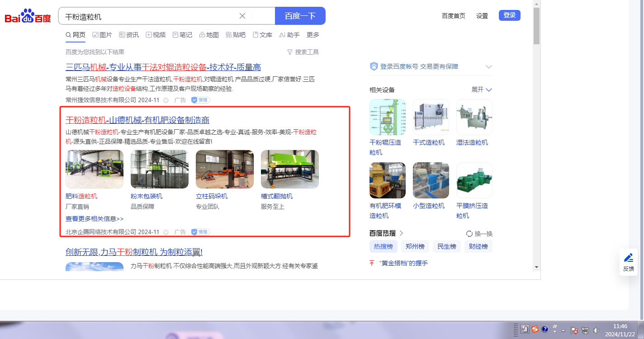The image size is (644, 339).
Task: Click the language bar restore icon in the taskbar
Action: point(555,326)
